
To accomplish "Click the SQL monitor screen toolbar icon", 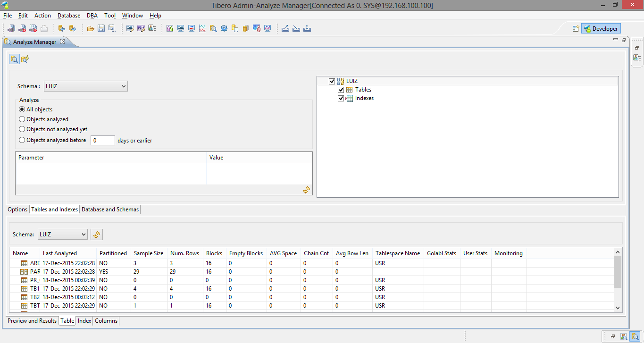I will [181, 29].
